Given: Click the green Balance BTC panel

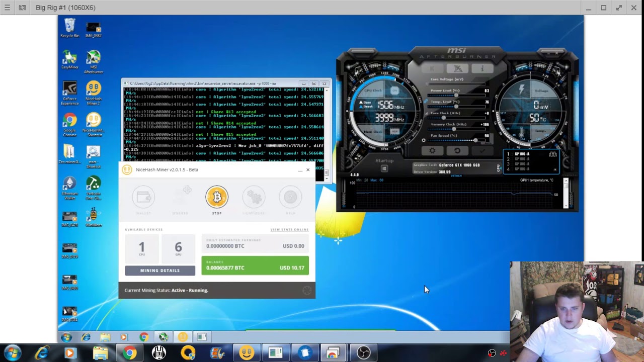Looking at the screenshot, I should [255, 265].
